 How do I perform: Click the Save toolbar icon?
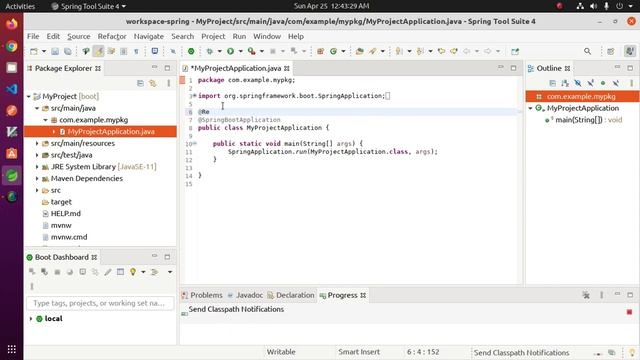click(x=55, y=51)
